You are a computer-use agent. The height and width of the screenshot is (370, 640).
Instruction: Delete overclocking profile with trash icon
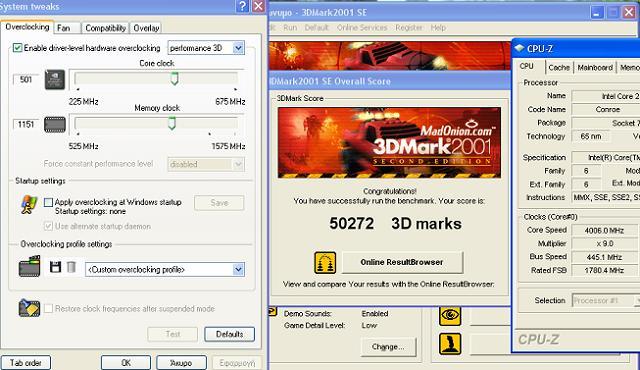(x=71, y=267)
